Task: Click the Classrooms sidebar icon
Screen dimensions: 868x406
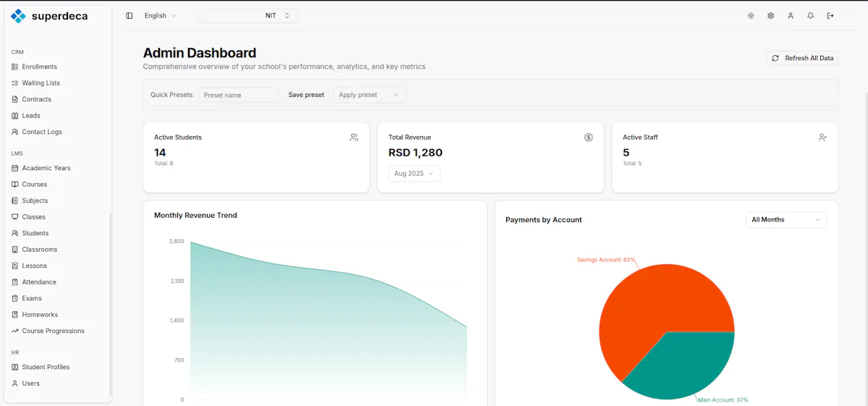Action: [15, 250]
